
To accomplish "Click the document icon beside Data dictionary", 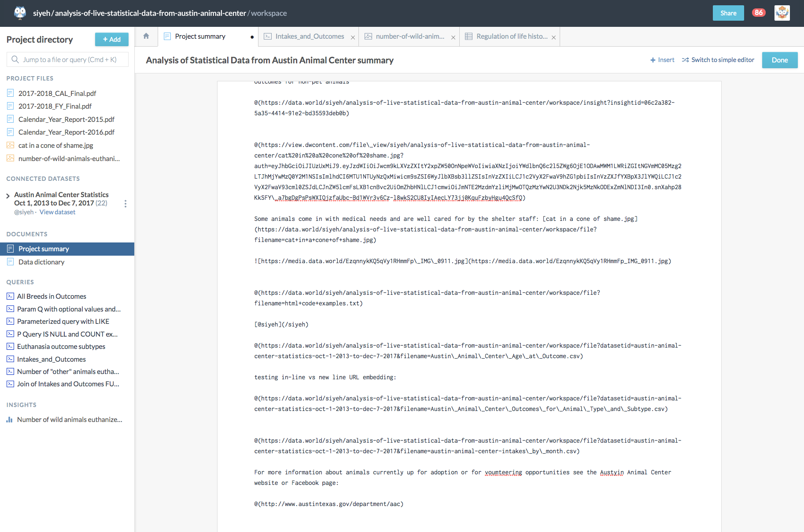I will pyautogui.click(x=11, y=262).
